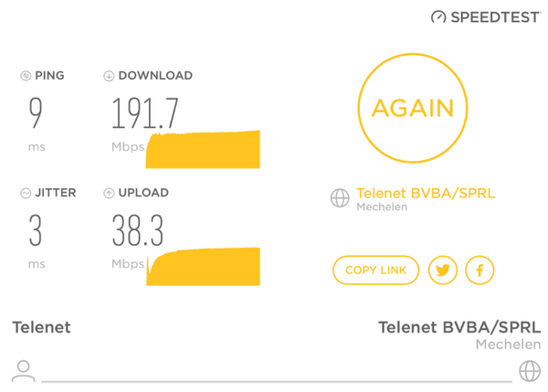Image resolution: width=548 pixels, height=392 pixels.
Task: Click the download speed graph
Action: (203, 150)
